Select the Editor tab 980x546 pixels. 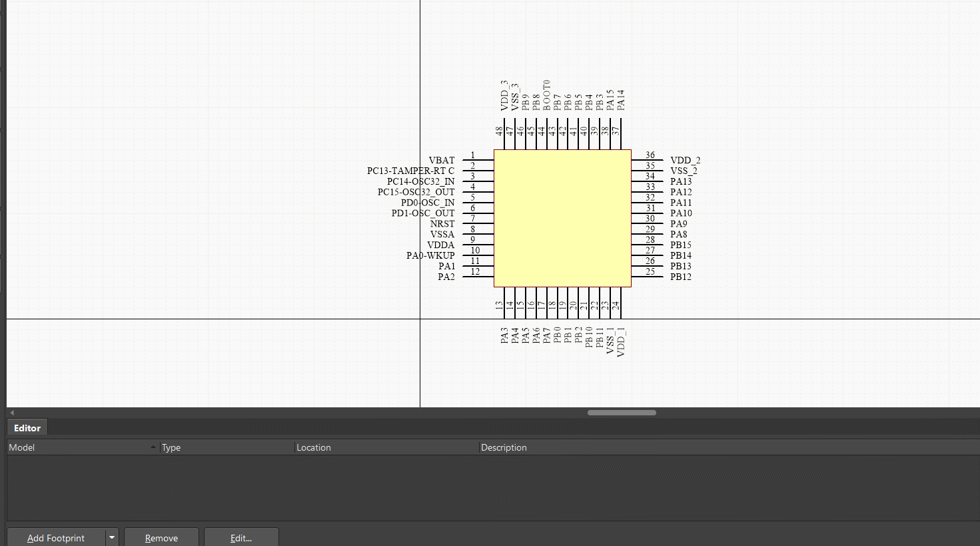pyautogui.click(x=27, y=428)
